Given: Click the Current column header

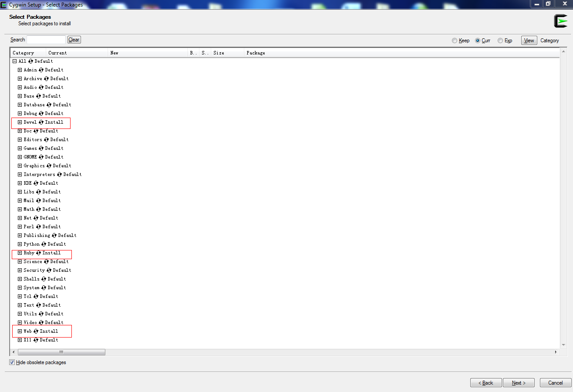Looking at the screenshot, I should (77, 53).
